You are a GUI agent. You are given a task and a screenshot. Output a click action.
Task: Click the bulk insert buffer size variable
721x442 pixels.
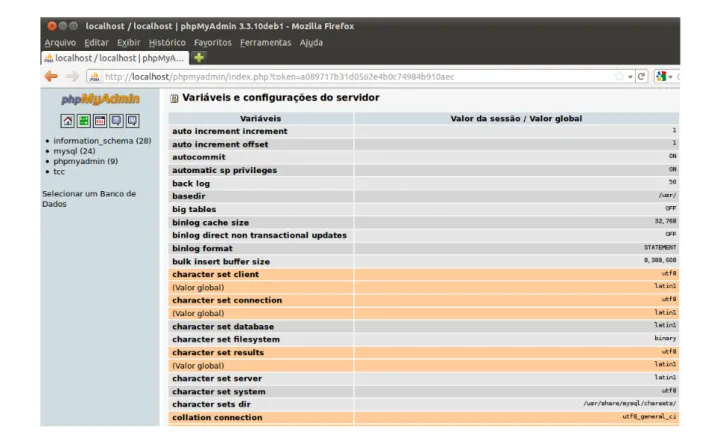pyautogui.click(x=221, y=262)
